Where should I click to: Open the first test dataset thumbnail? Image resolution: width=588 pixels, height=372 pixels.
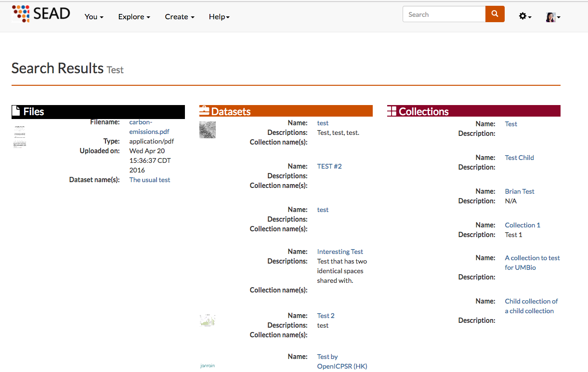click(208, 130)
